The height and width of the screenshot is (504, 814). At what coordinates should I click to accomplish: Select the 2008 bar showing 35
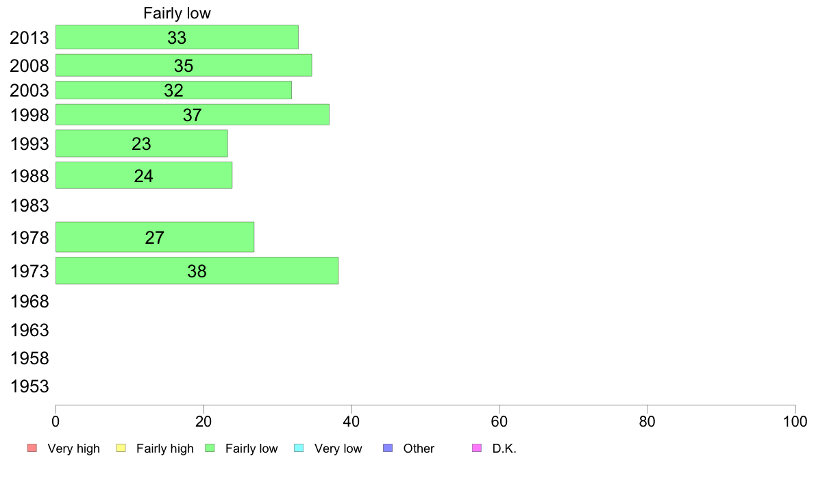pyautogui.click(x=184, y=66)
